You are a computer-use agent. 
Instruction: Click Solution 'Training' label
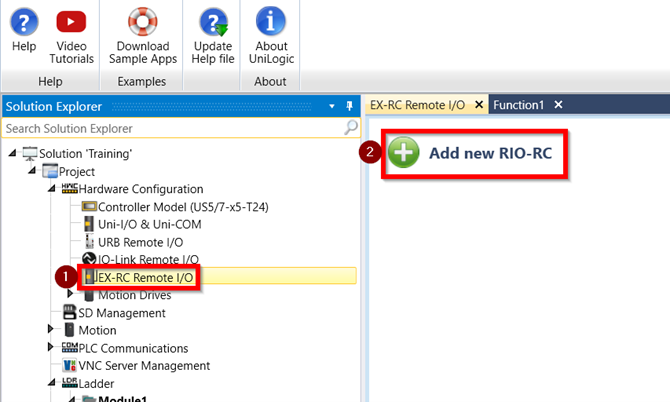85,154
